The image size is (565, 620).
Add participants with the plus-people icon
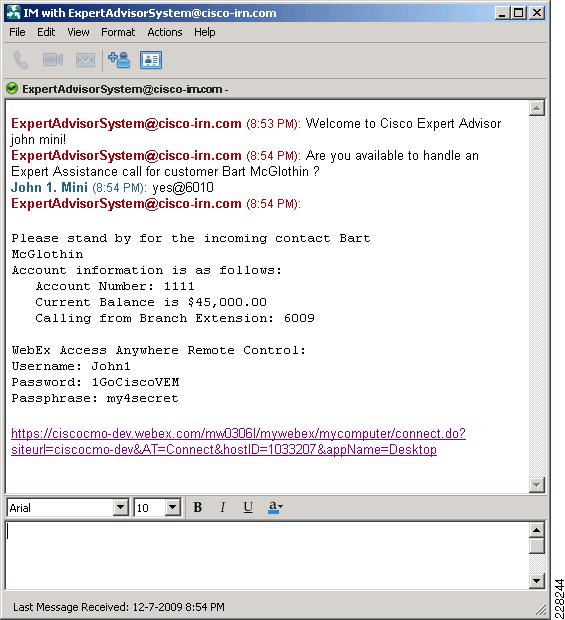[x=119, y=60]
